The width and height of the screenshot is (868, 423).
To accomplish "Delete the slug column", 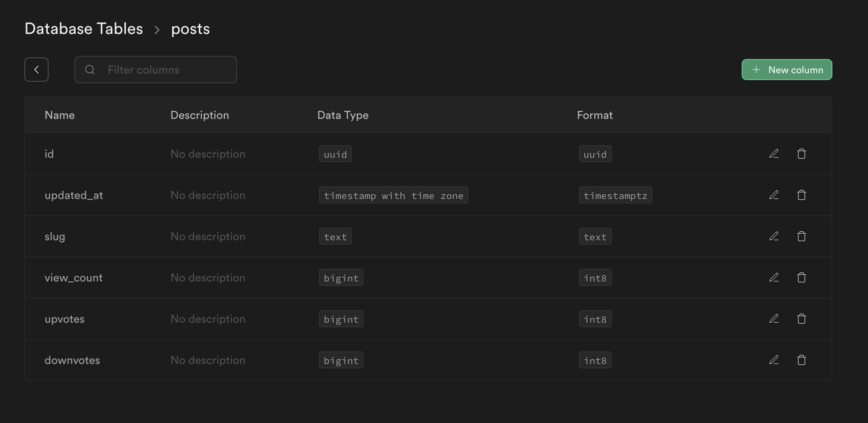I will point(801,236).
